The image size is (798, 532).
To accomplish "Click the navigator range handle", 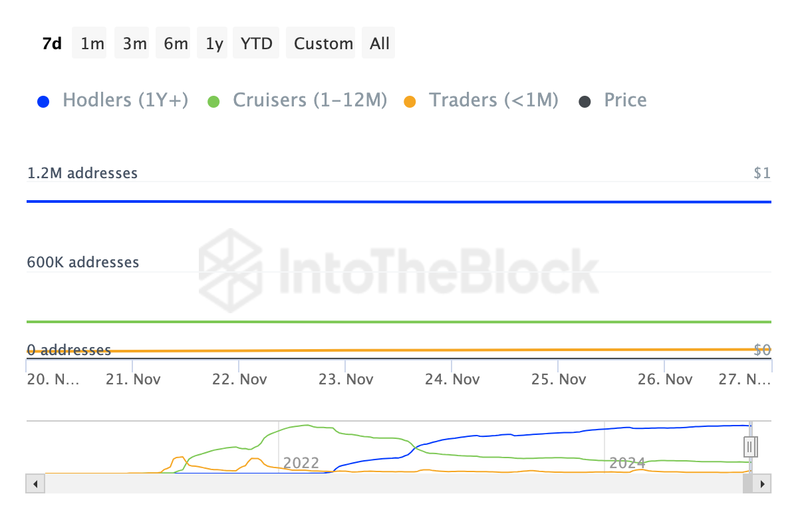I will coord(750,446).
